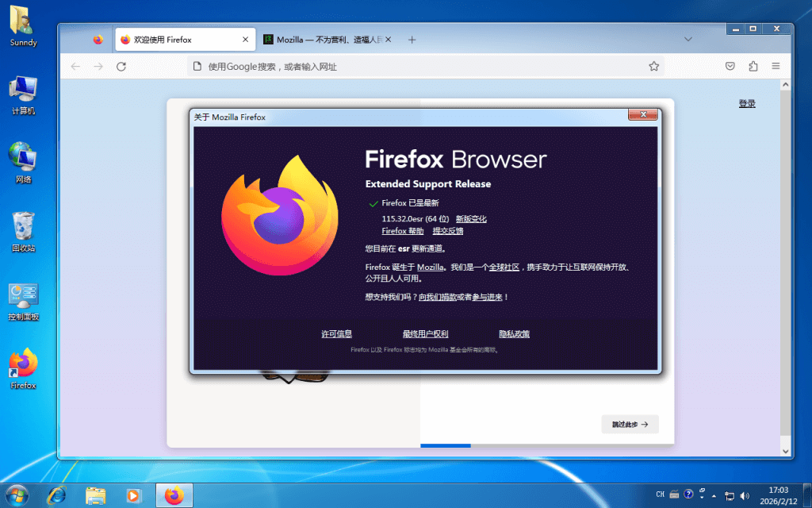Open the Pocket save icon
The height and width of the screenshot is (508, 812).
(x=730, y=67)
